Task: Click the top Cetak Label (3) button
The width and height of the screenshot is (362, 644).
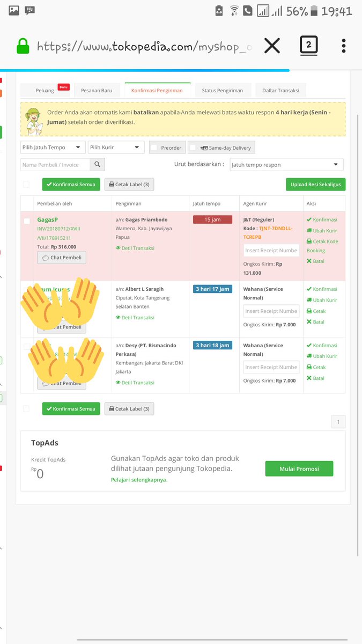Action: click(129, 184)
